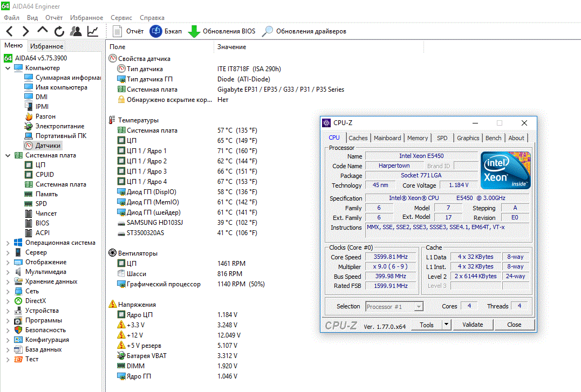Click the Значение column header
Image resolution: width=581 pixels, height=392 pixels.
tap(231, 47)
